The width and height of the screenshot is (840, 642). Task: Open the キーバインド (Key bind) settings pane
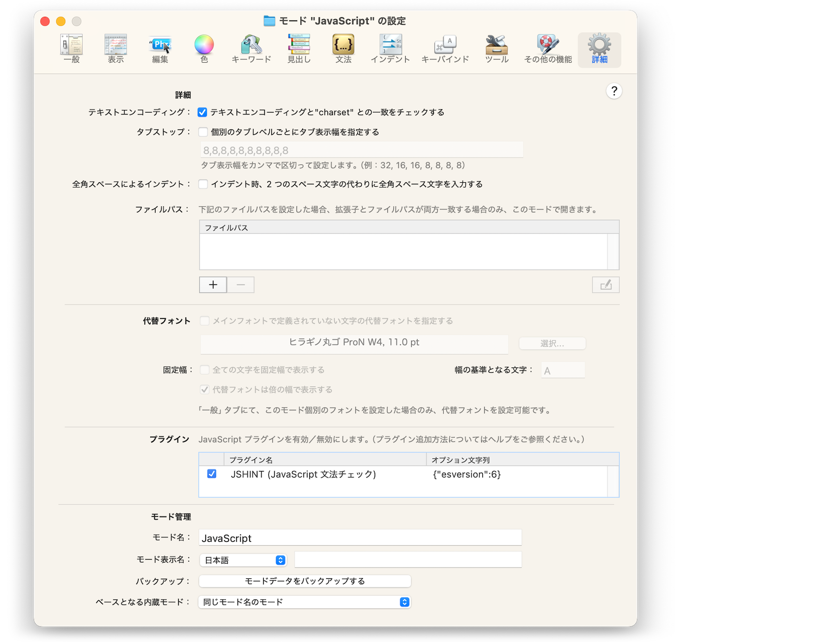[x=445, y=49]
